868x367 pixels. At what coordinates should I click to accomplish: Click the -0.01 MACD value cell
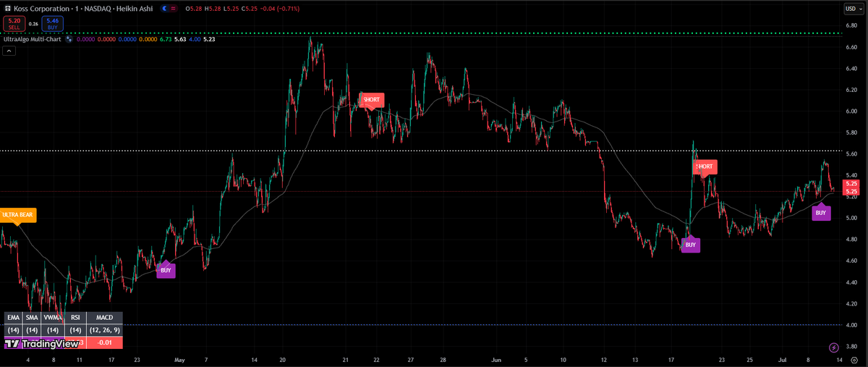[104, 342]
